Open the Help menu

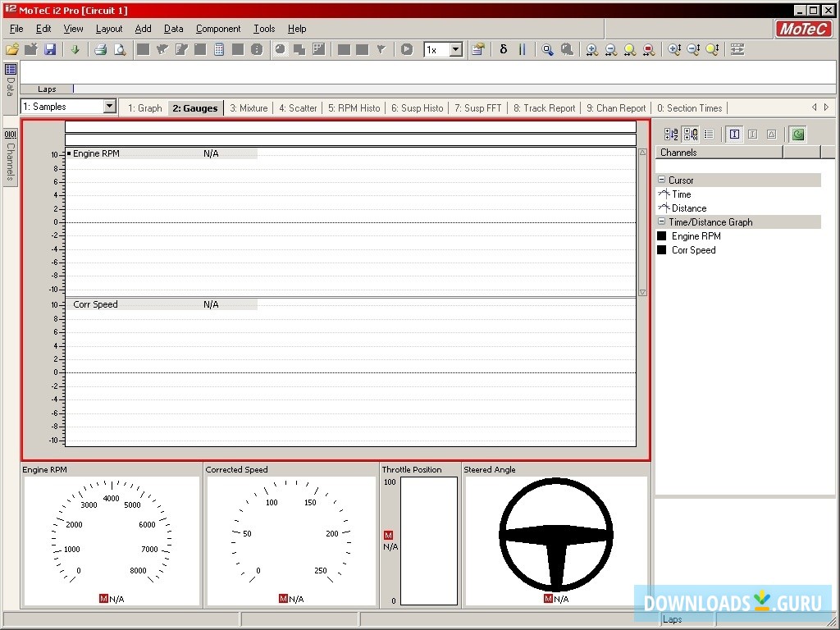coord(297,29)
